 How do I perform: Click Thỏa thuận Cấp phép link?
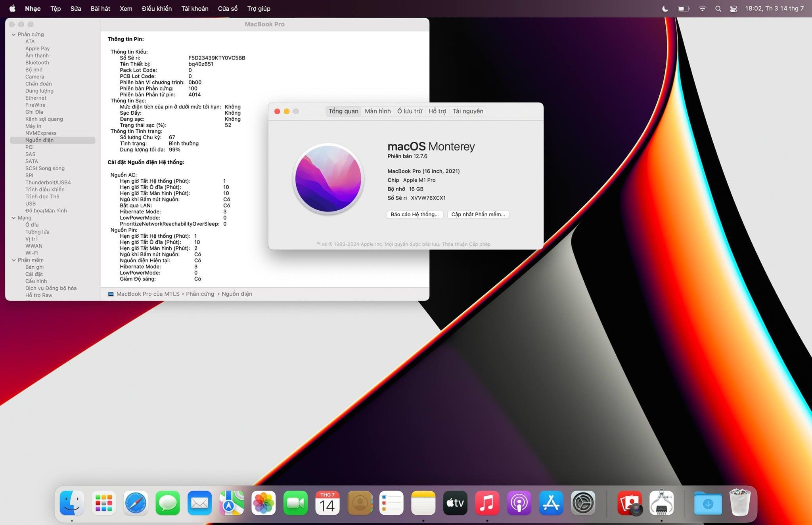[x=466, y=244]
